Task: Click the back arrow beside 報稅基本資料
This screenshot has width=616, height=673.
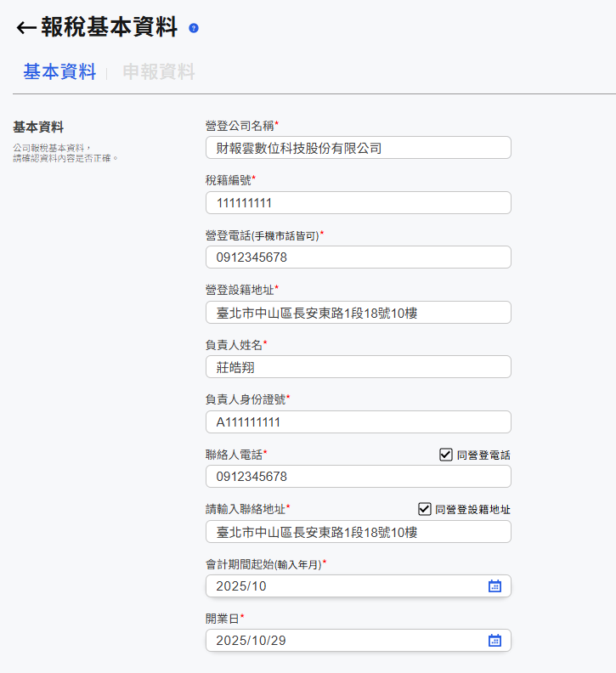Action: pyautogui.click(x=25, y=28)
